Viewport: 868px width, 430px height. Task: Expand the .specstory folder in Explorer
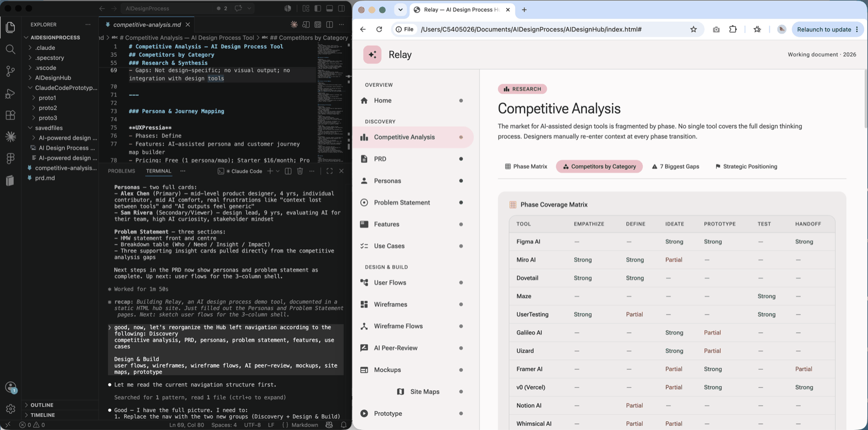pyautogui.click(x=60, y=58)
